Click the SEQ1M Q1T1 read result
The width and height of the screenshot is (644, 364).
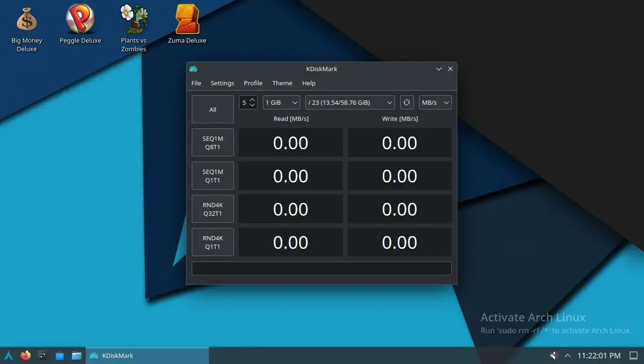291,176
